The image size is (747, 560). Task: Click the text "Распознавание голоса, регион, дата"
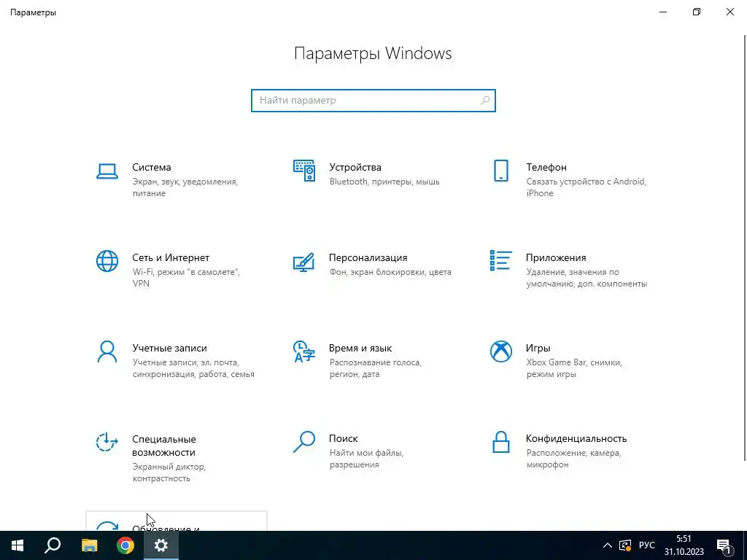click(x=376, y=368)
